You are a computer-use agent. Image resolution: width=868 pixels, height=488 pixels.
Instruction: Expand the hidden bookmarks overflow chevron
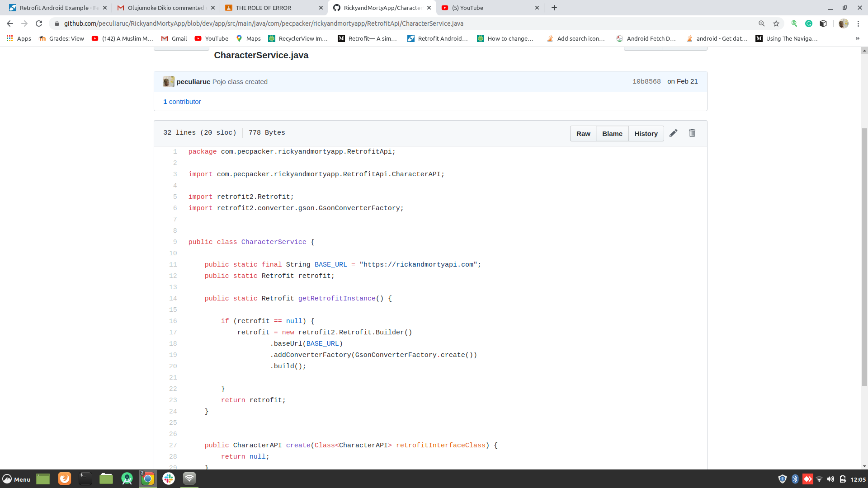click(857, 38)
